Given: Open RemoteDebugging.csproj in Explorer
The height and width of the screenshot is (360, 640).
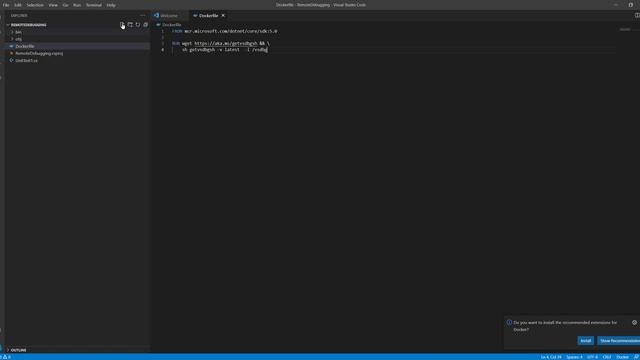Looking at the screenshot, I should [x=39, y=53].
